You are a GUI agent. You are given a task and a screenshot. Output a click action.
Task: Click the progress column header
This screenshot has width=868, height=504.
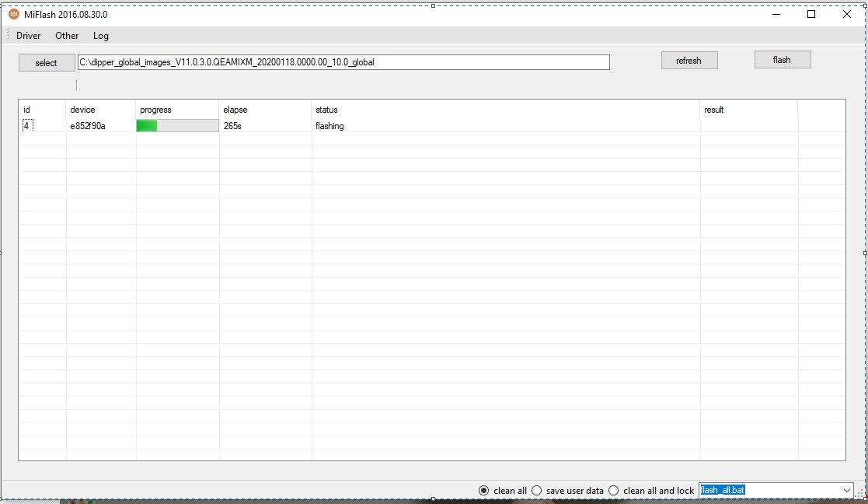point(177,110)
